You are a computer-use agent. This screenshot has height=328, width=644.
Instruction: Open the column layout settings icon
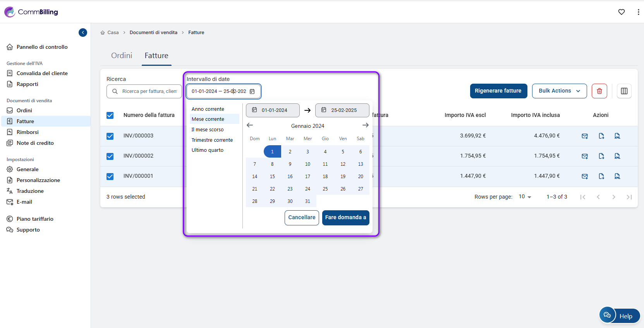[x=624, y=91]
